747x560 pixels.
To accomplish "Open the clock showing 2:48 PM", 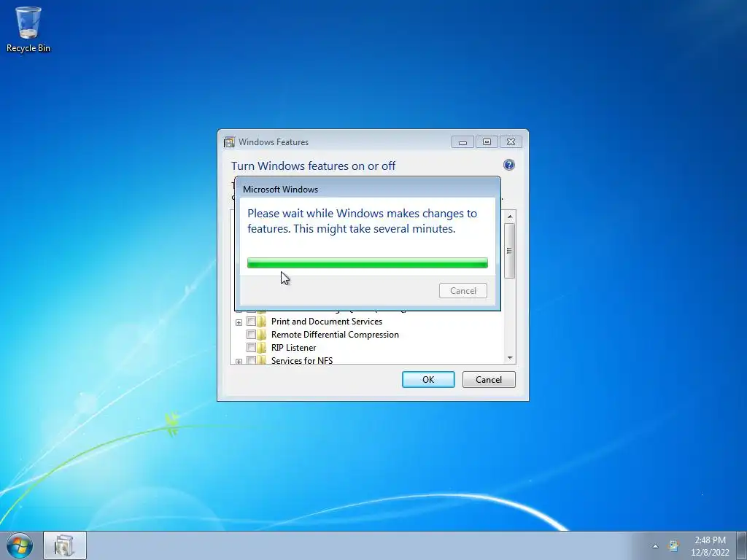I will [710, 546].
